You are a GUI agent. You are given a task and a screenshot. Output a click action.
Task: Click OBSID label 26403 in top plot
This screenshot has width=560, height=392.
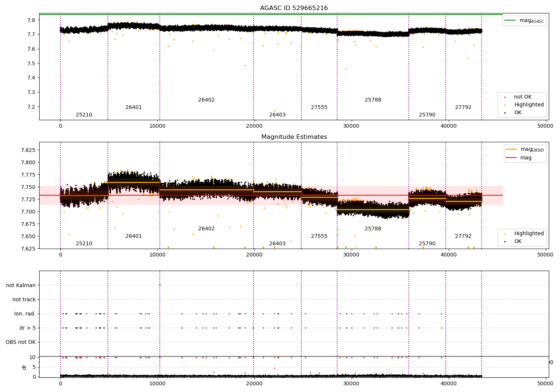(277, 115)
